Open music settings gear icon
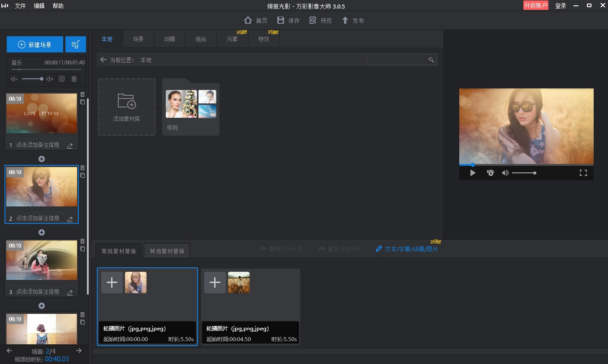The width and height of the screenshot is (608, 364). (x=62, y=79)
